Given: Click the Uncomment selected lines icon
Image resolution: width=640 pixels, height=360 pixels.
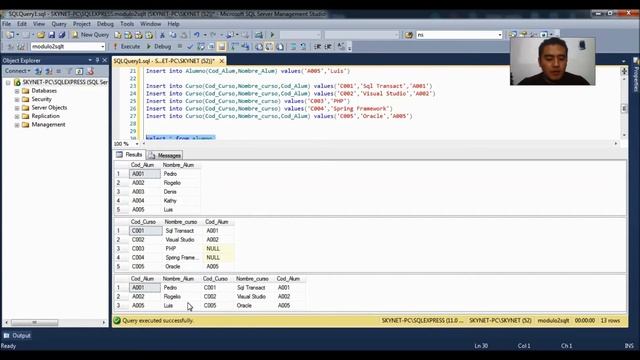Looking at the screenshot, I should (x=303, y=47).
